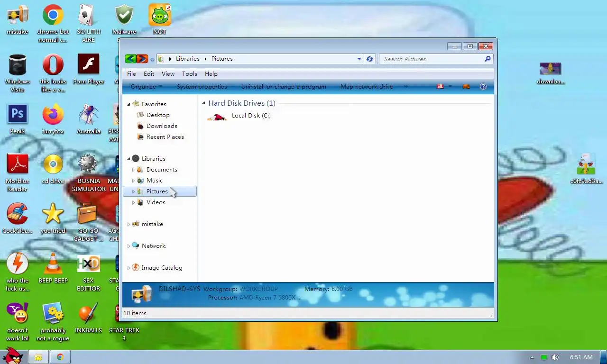607x364 pixels.
Task: Select the Australia spider desktop icon
Action: coord(89,119)
